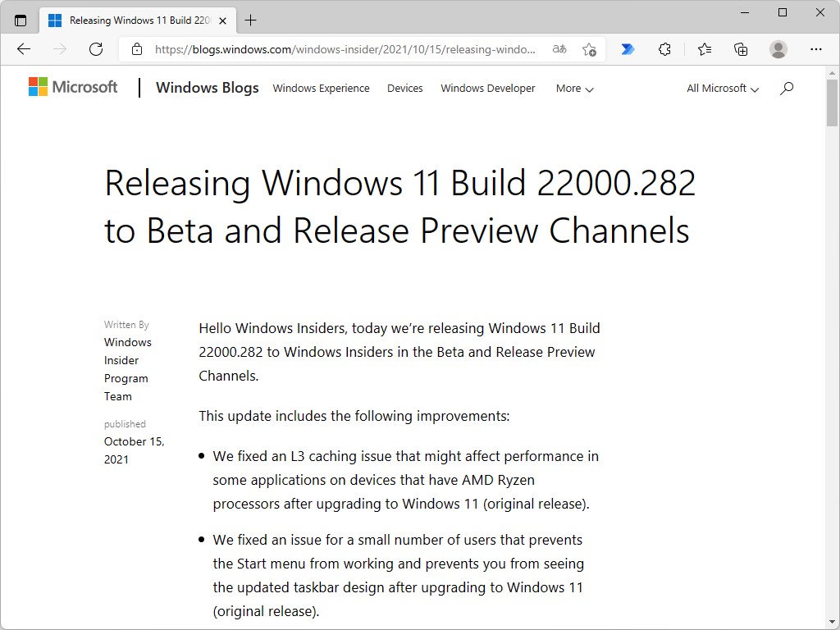Viewport: 840px width, 630px height.
Task: Open the Extensions puzzle icon
Action: tap(664, 49)
